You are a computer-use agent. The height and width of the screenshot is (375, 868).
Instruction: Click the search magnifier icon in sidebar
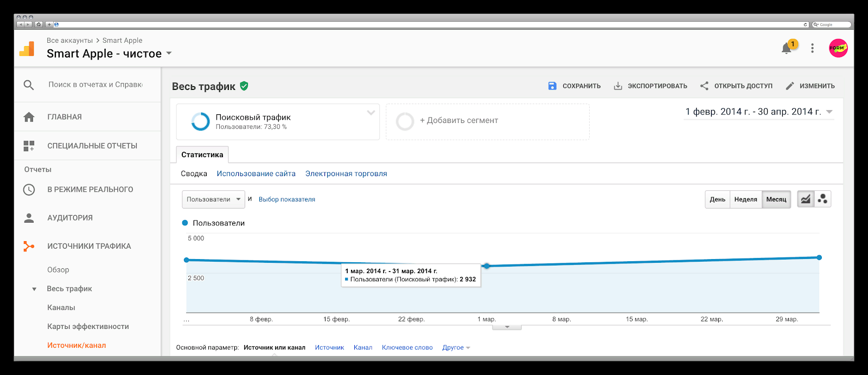(29, 85)
